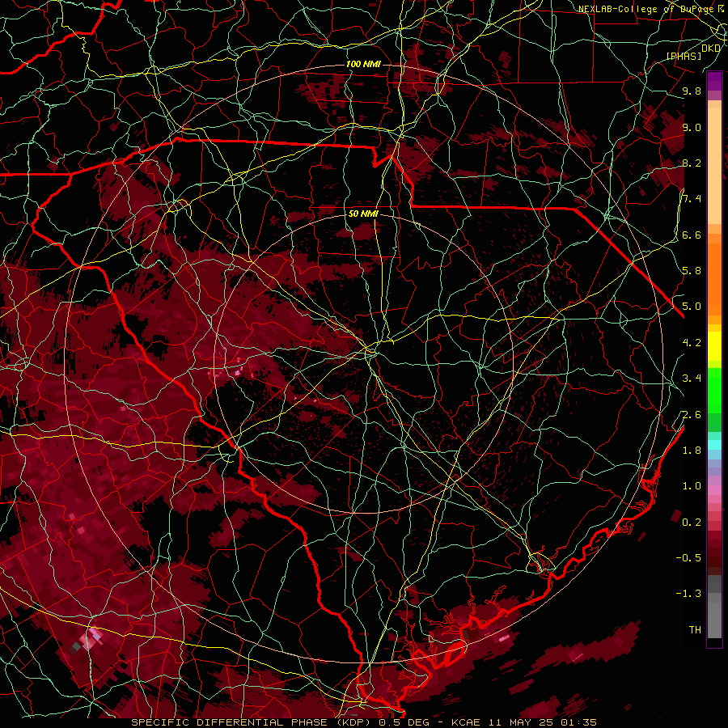Click the 6.6 value on color scale

[692, 235]
